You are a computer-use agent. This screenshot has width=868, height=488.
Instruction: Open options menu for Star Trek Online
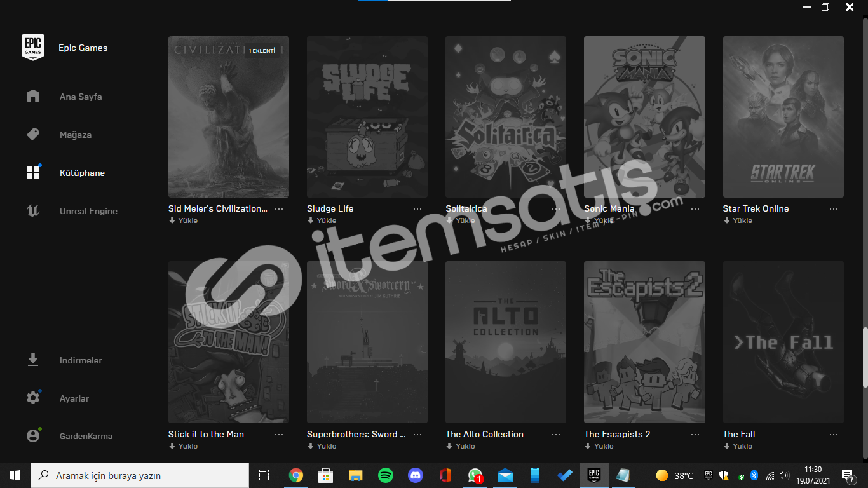(x=834, y=209)
